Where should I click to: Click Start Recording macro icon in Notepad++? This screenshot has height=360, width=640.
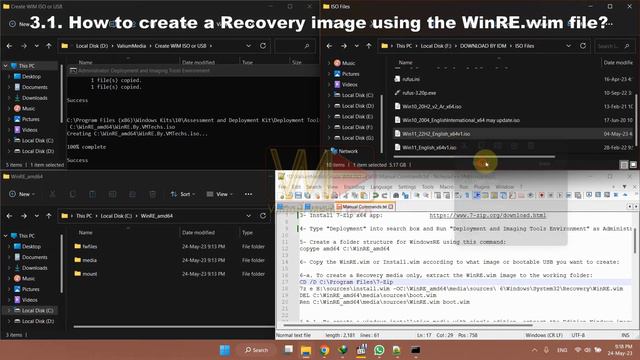(x=542, y=196)
